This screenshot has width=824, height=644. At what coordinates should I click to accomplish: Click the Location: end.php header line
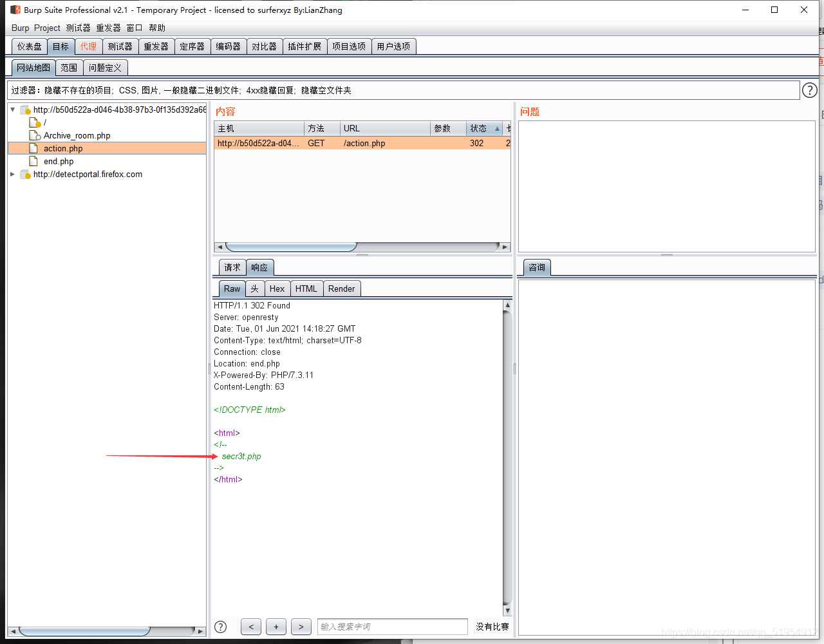click(x=247, y=363)
